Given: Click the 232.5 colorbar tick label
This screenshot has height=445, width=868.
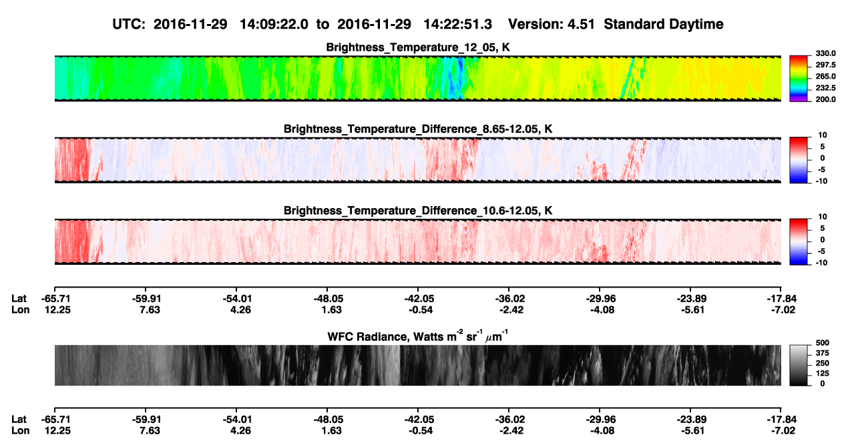Looking at the screenshot, I should (826, 87).
